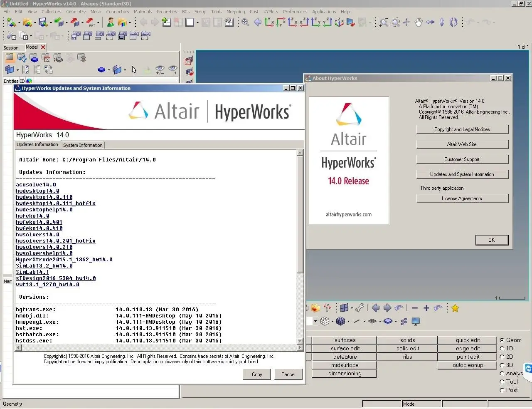Screen dimensions: 532x409
Task: Click the Rotate view cross-arrows icon
Action: click(406, 22)
